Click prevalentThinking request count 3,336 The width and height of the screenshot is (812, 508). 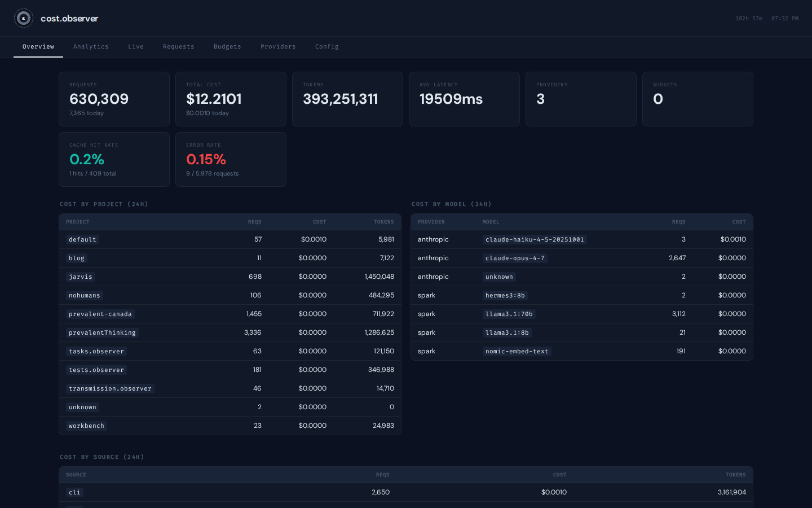tap(253, 332)
